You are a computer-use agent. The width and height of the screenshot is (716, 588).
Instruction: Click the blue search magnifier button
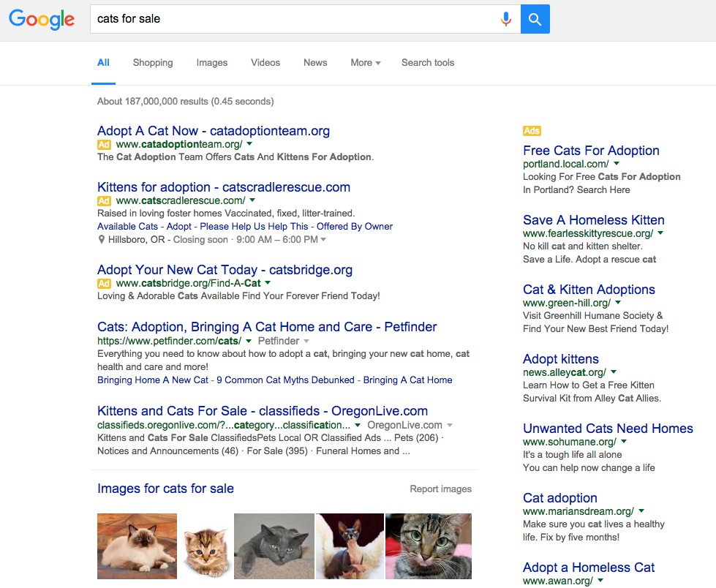point(535,19)
